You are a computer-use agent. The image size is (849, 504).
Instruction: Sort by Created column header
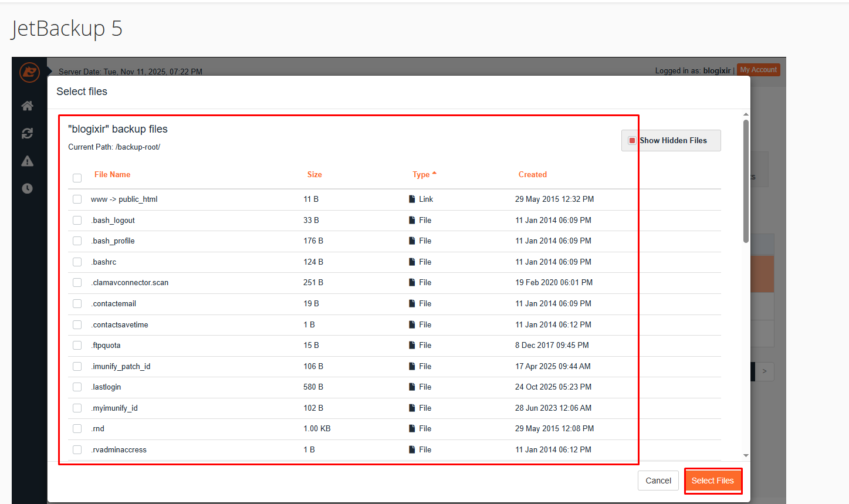(x=532, y=174)
